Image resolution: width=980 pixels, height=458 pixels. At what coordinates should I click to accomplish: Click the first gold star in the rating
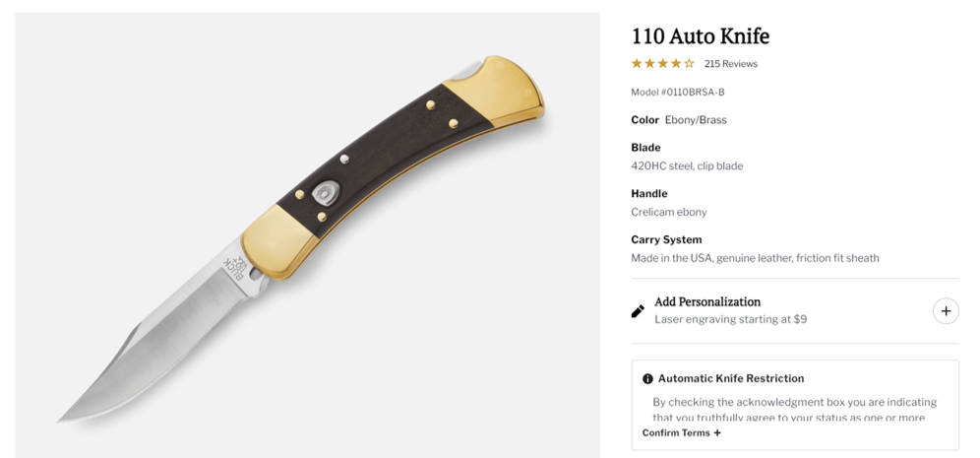(637, 63)
